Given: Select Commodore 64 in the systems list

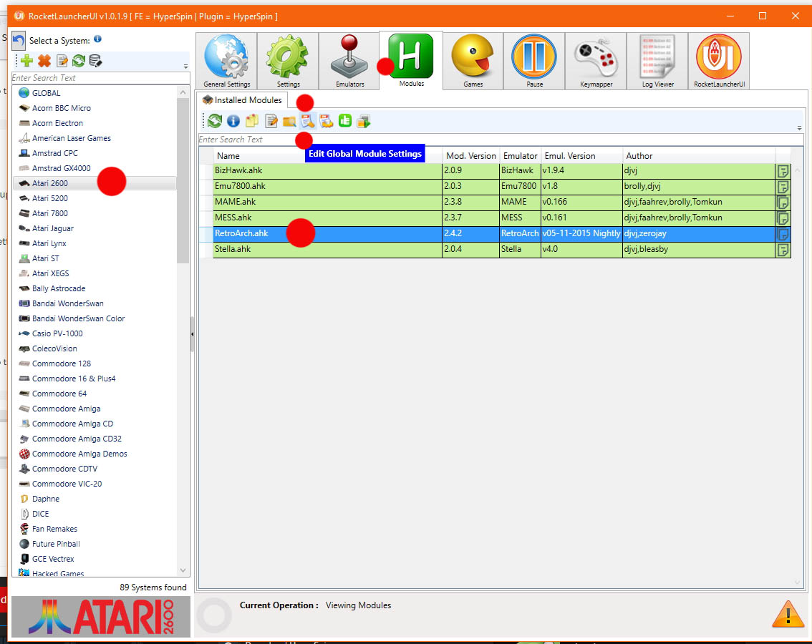Looking at the screenshot, I should pos(59,394).
